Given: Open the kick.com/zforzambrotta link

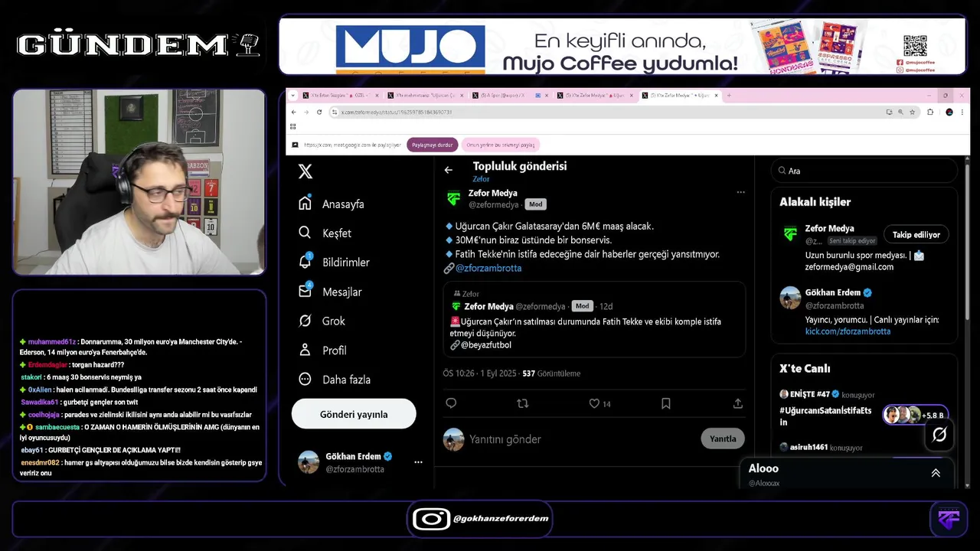Looking at the screenshot, I should (x=848, y=331).
